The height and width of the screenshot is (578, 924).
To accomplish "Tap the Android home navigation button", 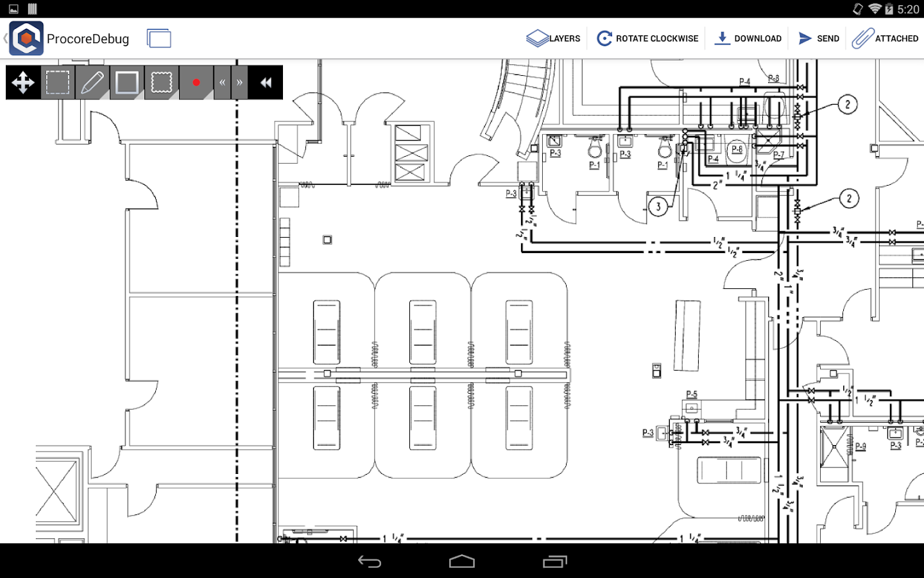I will (x=463, y=561).
